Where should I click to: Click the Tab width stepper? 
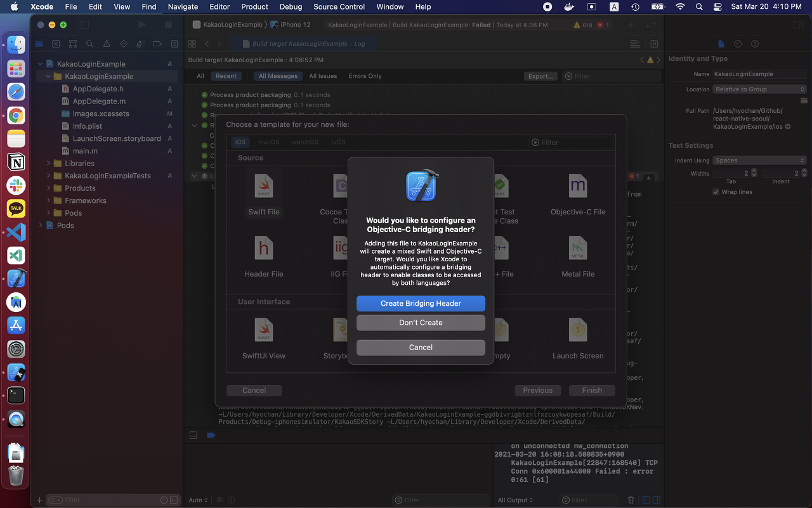[754, 173]
